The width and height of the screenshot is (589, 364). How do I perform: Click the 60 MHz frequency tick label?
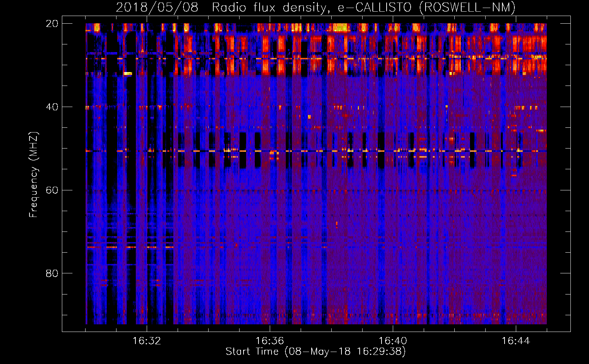pyautogui.click(x=52, y=190)
